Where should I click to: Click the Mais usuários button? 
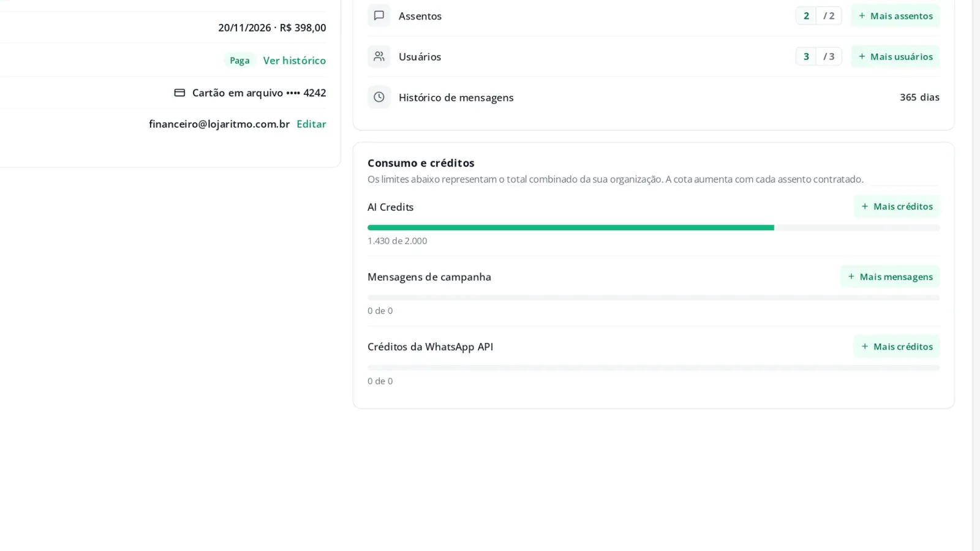[x=895, y=56]
